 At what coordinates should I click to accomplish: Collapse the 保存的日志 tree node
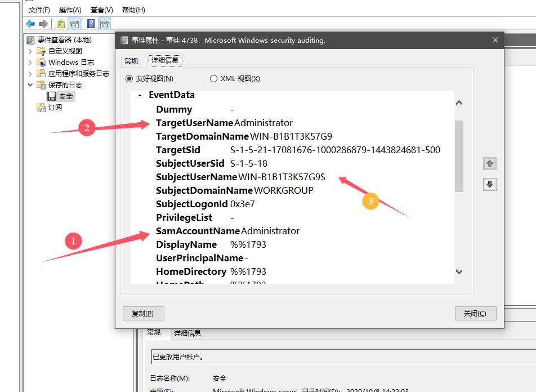[30, 85]
